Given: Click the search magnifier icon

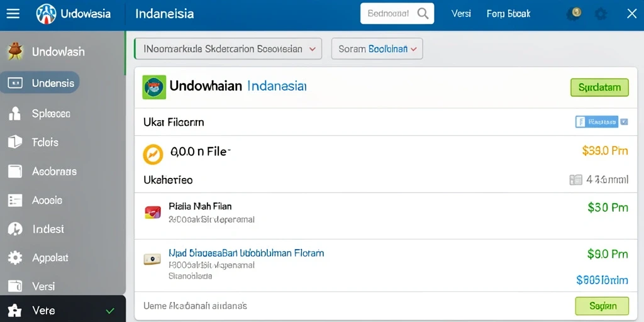Looking at the screenshot, I should pos(423,14).
